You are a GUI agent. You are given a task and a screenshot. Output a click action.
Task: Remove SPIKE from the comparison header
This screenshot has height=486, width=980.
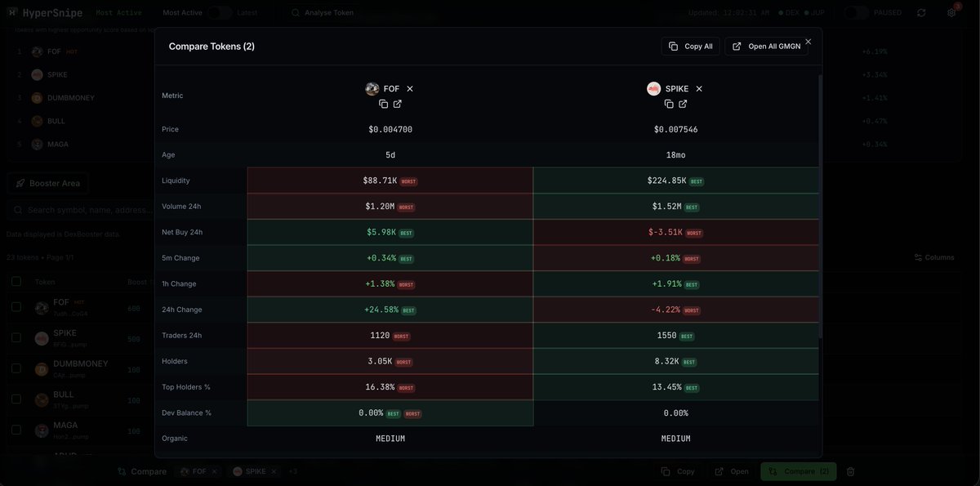[x=699, y=89]
